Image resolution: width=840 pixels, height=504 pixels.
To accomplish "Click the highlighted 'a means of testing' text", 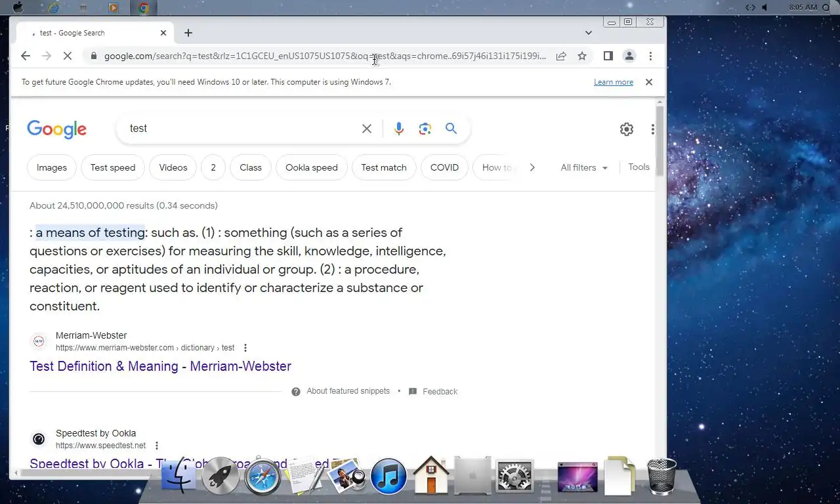I will pyautogui.click(x=90, y=232).
